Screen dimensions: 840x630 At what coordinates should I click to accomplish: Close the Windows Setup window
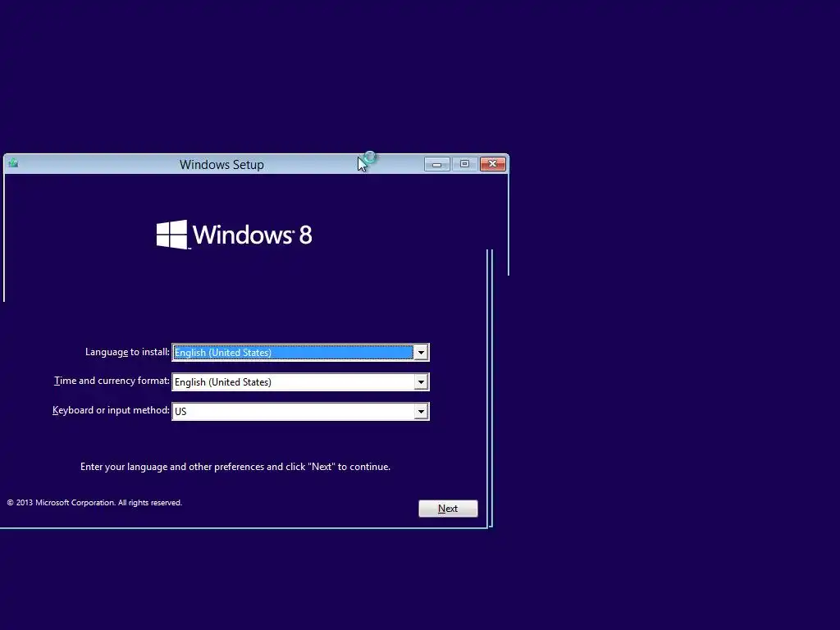[493, 164]
